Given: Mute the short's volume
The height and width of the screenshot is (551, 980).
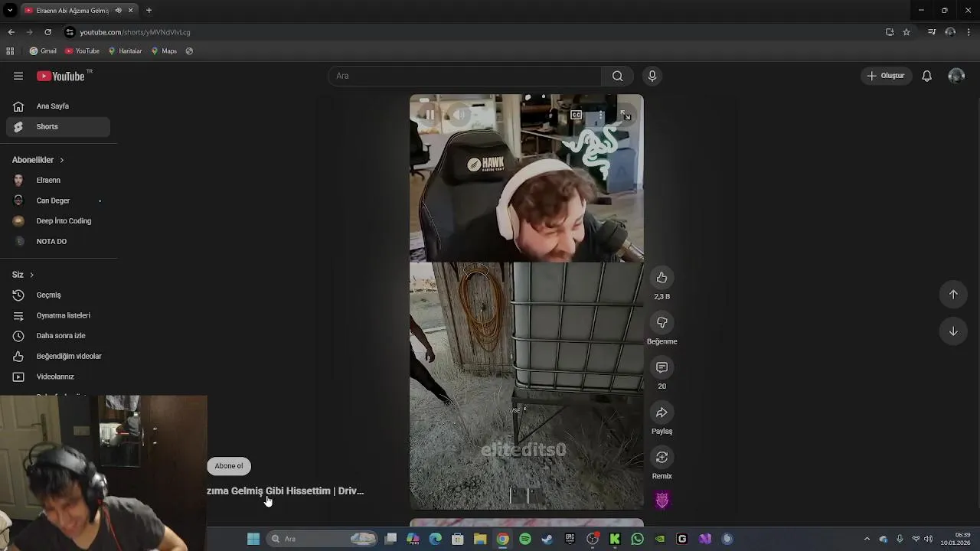Looking at the screenshot, I should click(459, 115).
